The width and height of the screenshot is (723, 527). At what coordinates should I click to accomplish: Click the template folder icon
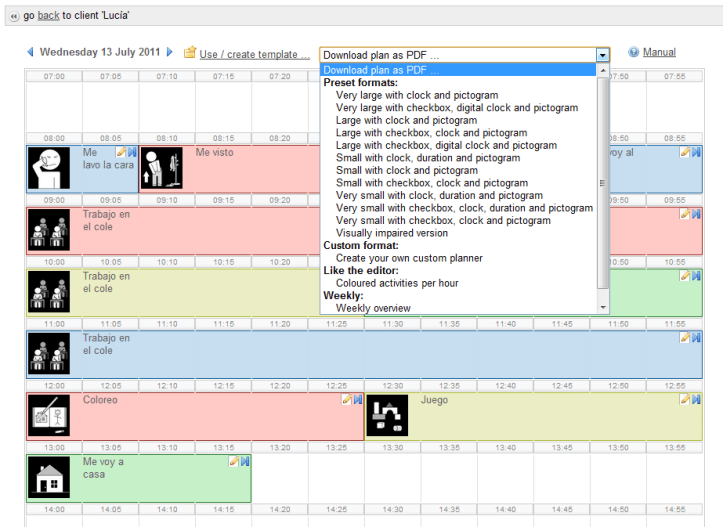[x=189, y=53]
